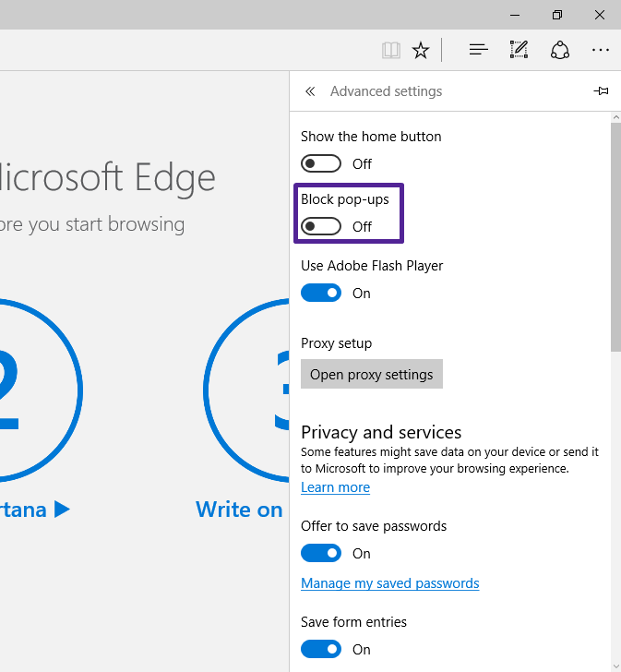621x672 pixels.
Task: Click the Privacy and services heading
Action: click(381, 432)
